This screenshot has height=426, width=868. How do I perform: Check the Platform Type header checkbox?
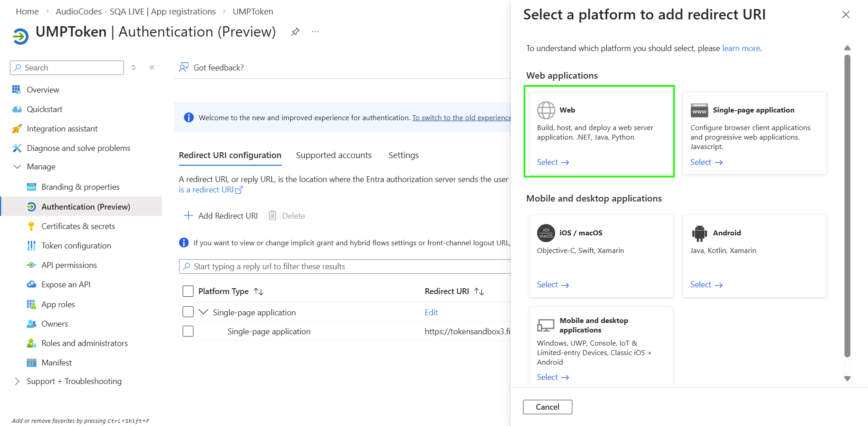(x=188, y=291)
